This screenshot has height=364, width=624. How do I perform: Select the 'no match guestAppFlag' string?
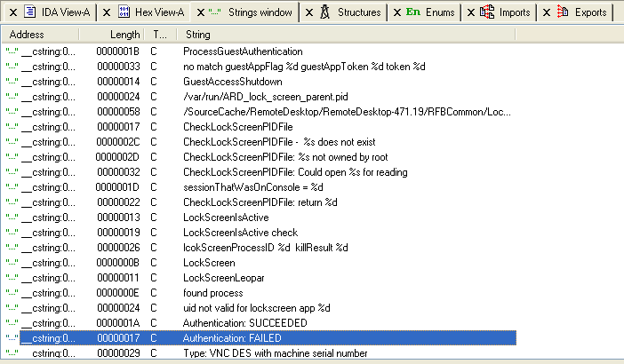(304, 67)
